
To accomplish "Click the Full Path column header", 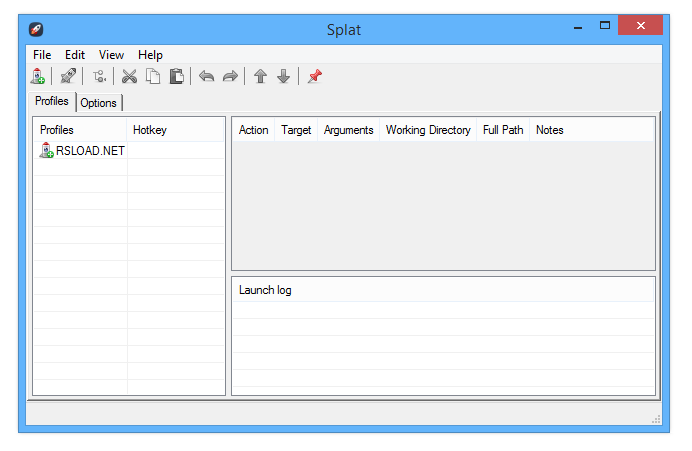I will click(503, 130).
